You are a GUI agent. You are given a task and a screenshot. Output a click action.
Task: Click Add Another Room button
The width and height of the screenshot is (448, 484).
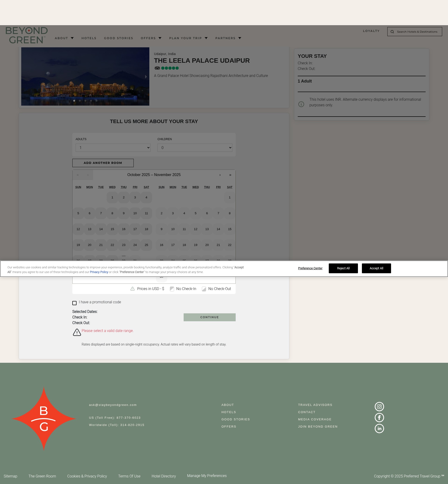(103, 163)
